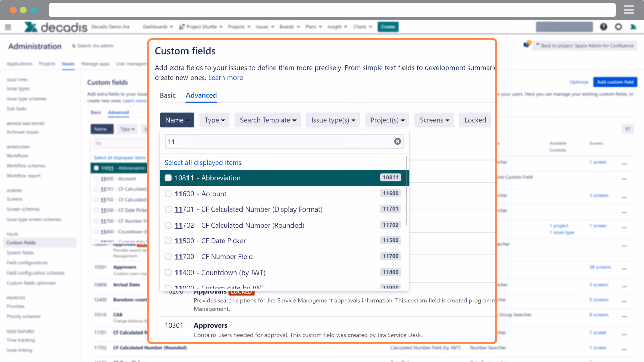Click the Approvers field name

coord(210,325)
